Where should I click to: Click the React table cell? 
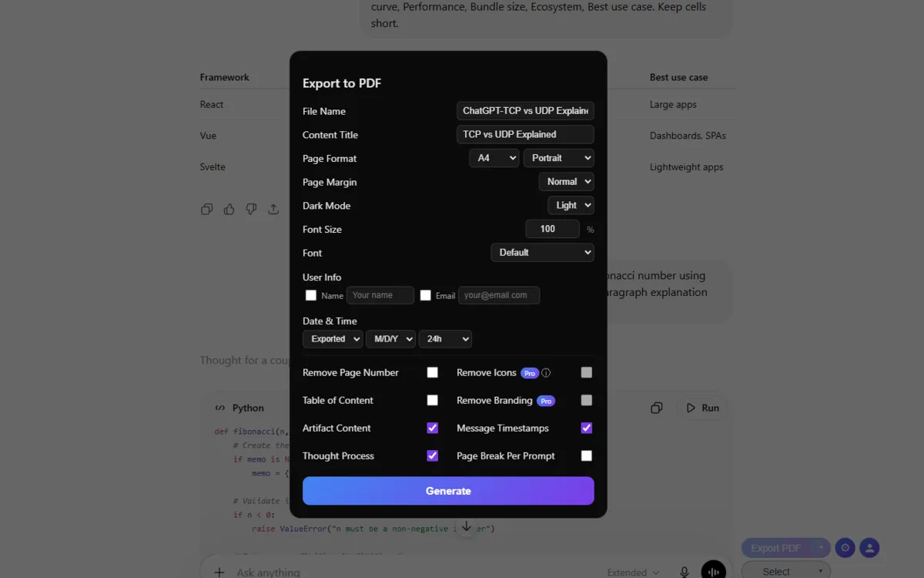(x=212, y=105)
